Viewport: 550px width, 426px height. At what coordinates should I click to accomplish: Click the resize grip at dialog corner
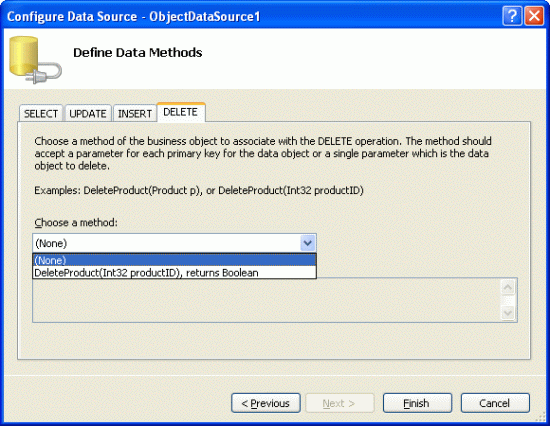(542, 418)
